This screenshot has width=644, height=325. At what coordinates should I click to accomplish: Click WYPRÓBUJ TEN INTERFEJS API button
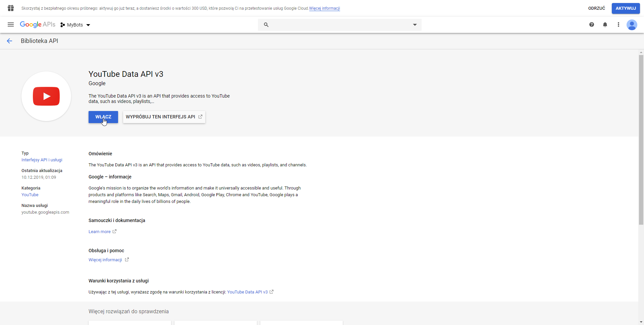(x=164, y=117)
